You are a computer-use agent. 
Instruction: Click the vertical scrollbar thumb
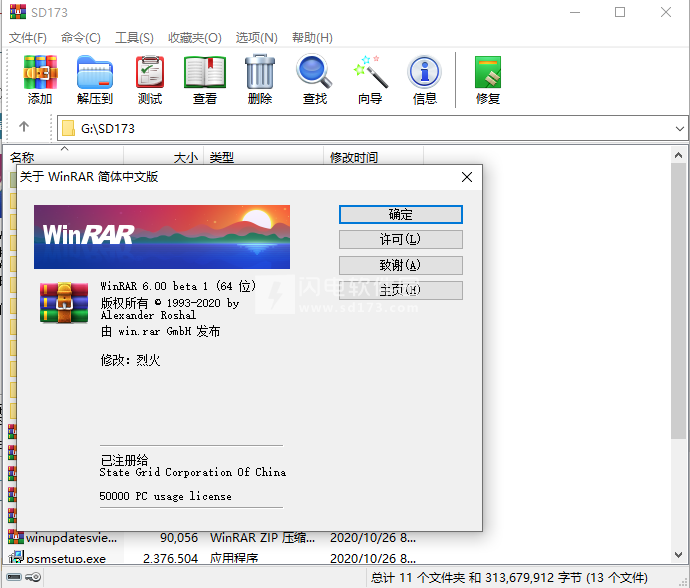coord(678,301)
